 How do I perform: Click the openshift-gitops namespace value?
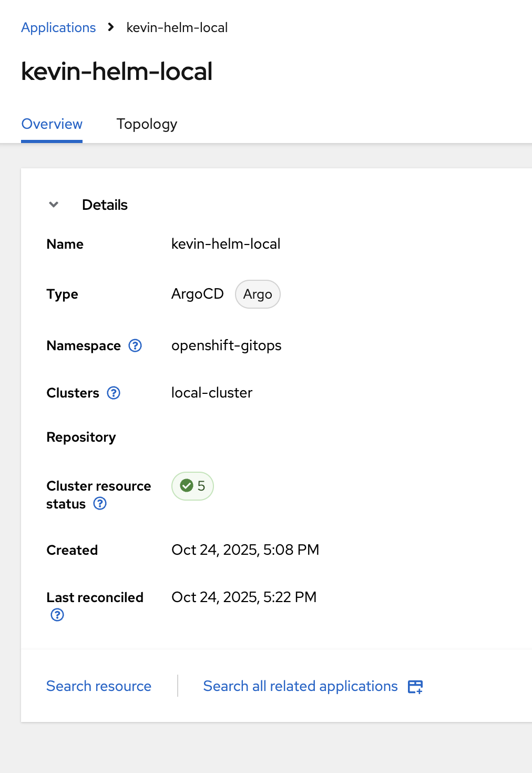click(226, 345)
